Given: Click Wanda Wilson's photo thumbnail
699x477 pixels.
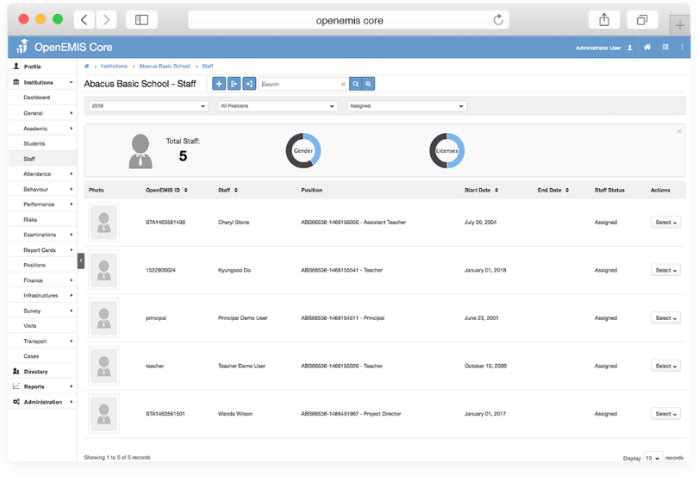Looking at the screenshot, I should click(x=104, y=414).
